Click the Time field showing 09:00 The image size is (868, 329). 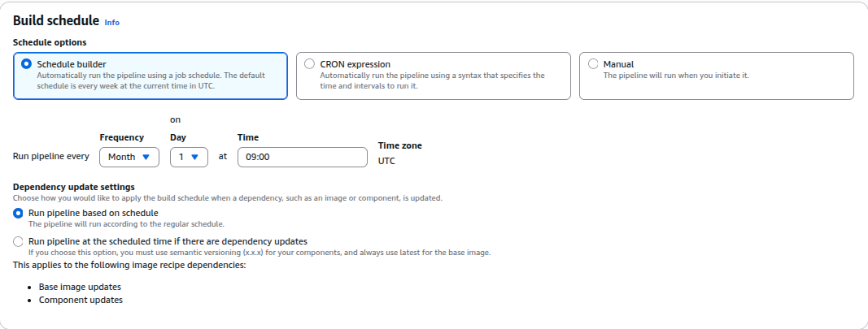(x=302, y=157)
